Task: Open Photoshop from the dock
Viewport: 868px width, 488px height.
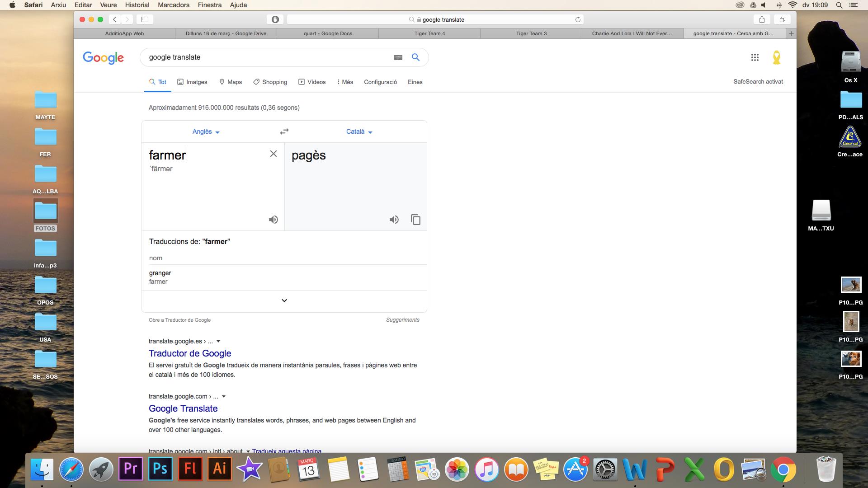Action: (x=160, y=469)
